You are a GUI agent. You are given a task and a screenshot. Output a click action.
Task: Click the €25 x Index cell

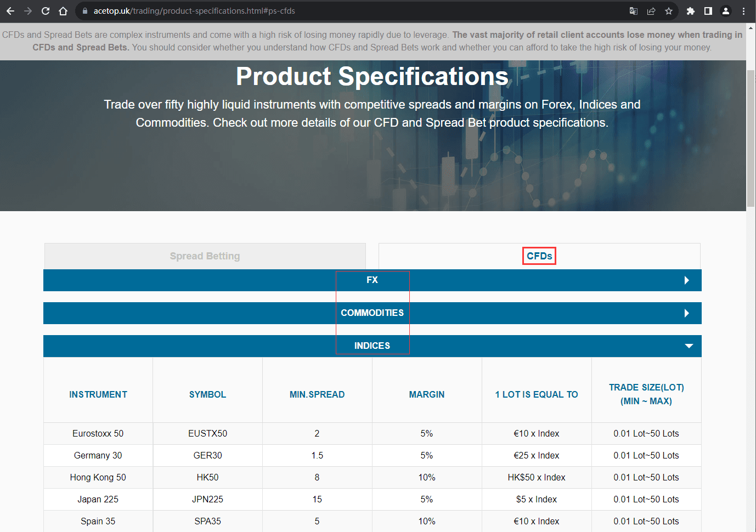point(537,456)
